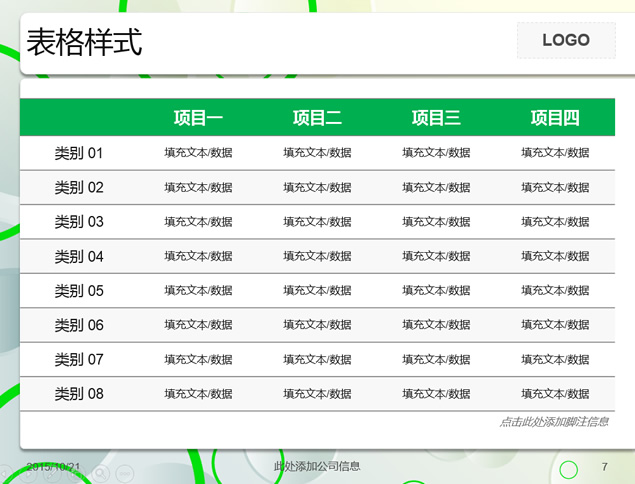Select 类别 01 cell under 项目三

436,153
